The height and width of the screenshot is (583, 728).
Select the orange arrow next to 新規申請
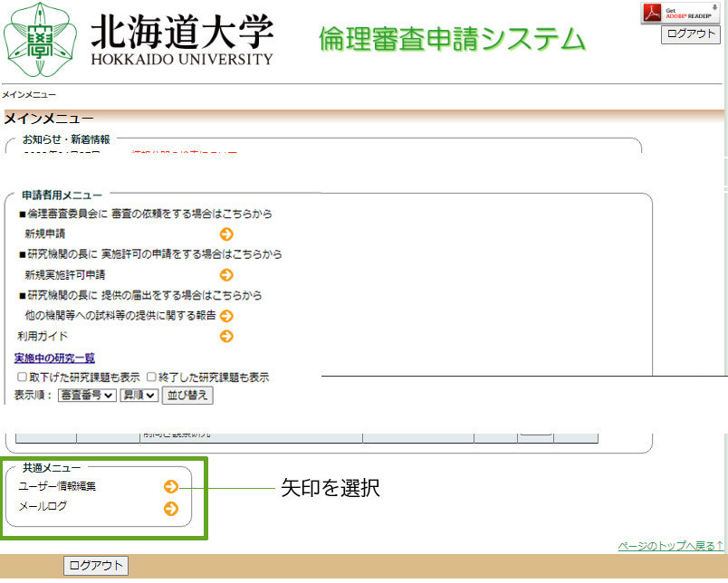pyautogui.click(x=226, y=234)
